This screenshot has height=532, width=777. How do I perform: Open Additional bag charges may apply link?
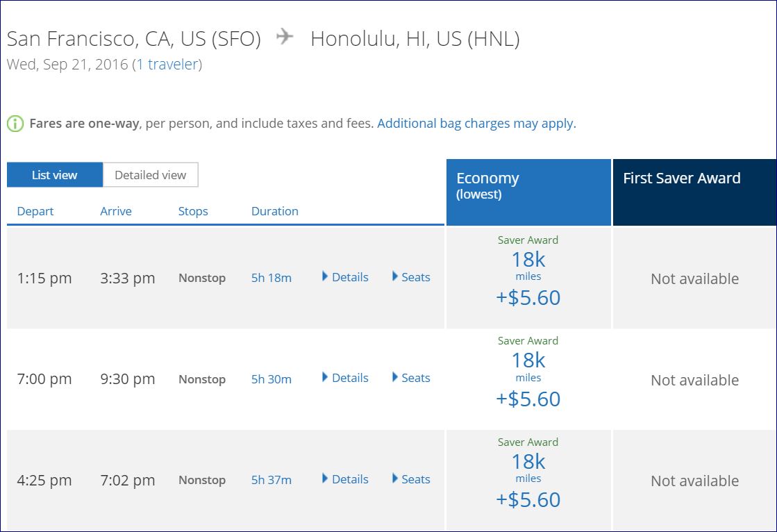point(476,124)
